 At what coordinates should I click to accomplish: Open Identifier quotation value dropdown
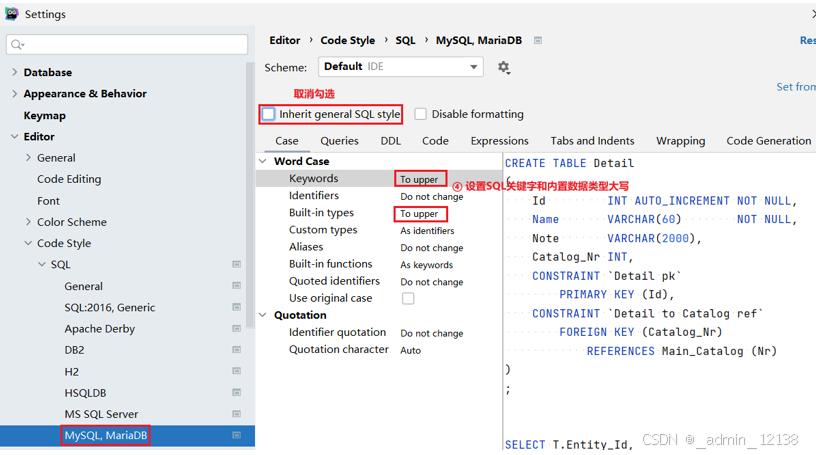pos(431,333)
